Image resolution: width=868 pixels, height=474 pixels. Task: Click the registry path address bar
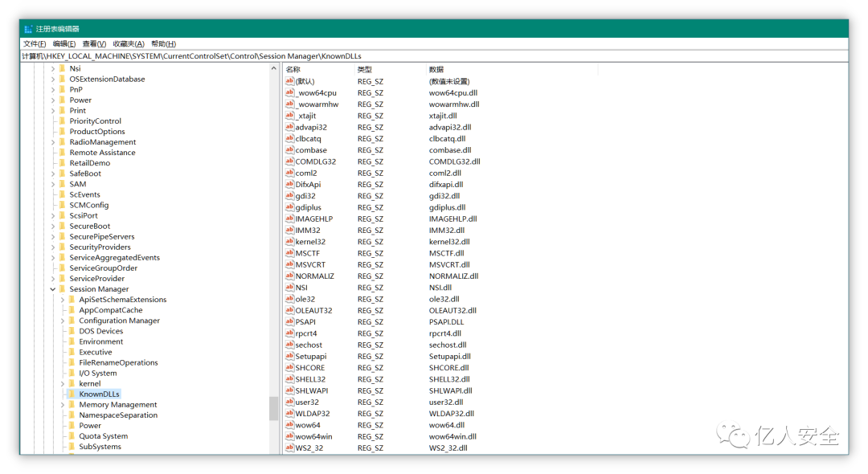(x=434, y=56)
